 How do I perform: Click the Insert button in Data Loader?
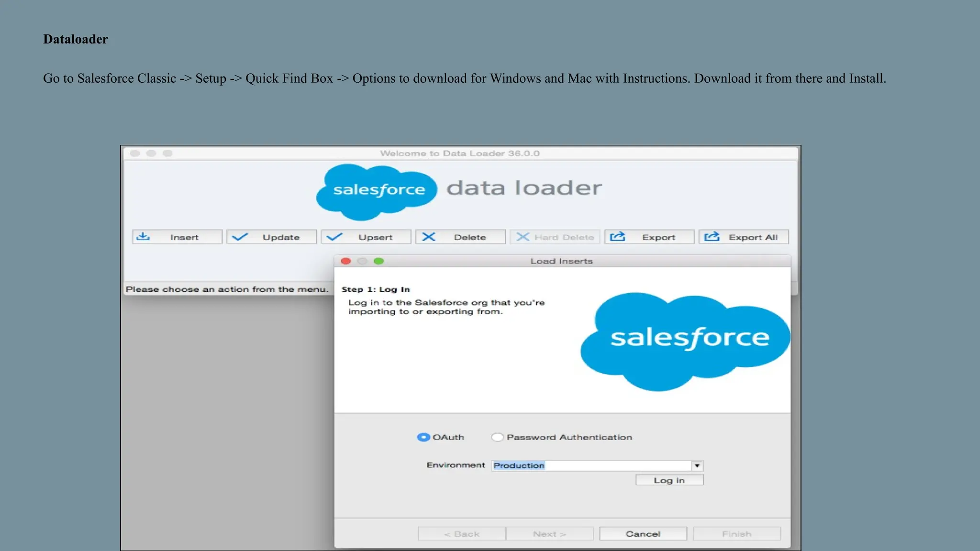click(x=177, y=237)
